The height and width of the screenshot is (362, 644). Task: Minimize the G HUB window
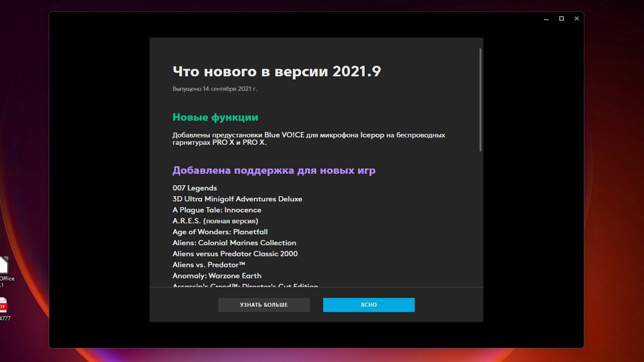point(546,19)
